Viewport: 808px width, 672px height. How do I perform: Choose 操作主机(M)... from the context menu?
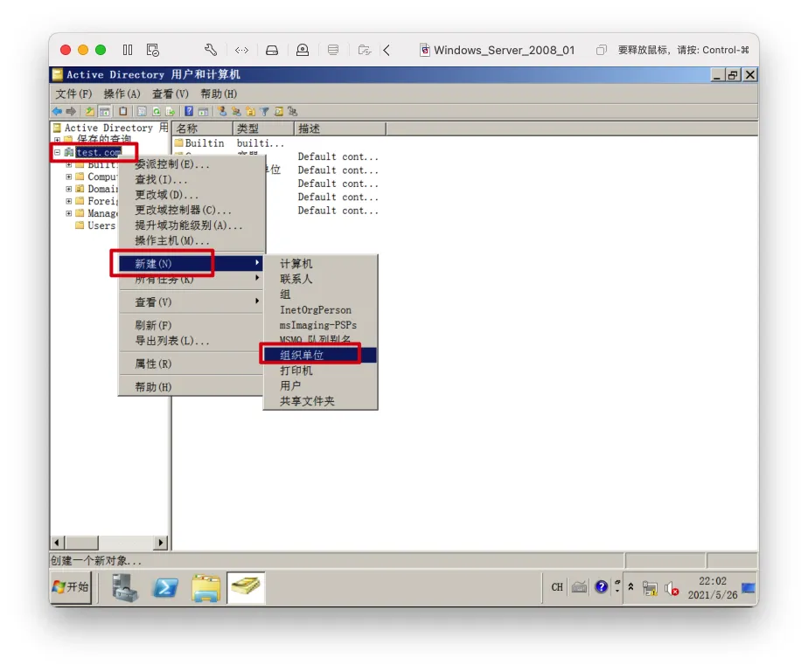click(192, 241)
